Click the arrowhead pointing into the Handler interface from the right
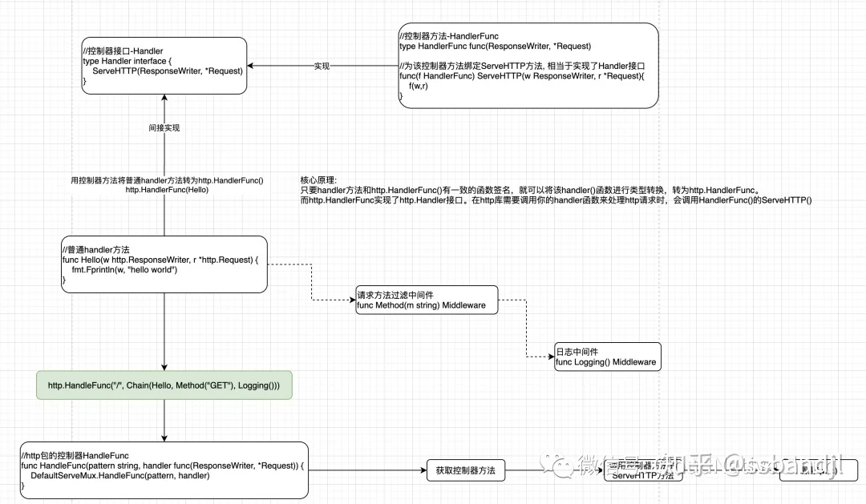This screenshot has height=504, width=866. pos(250,66)
